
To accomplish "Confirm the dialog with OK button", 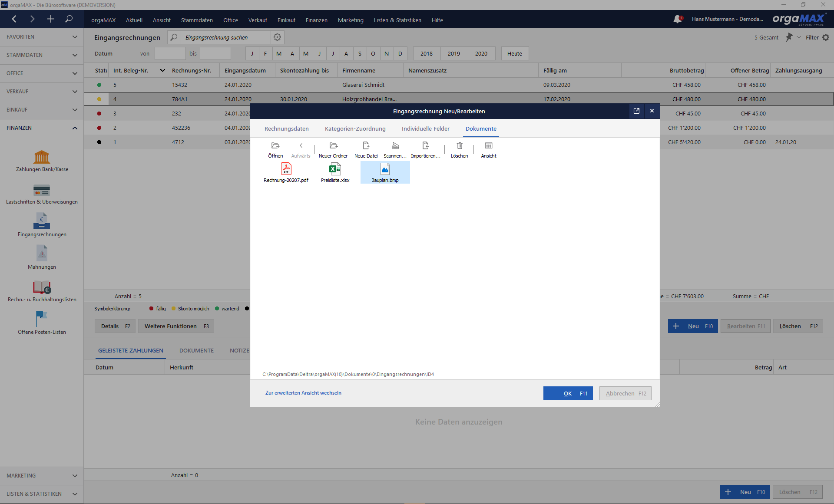I will (568, 393).
